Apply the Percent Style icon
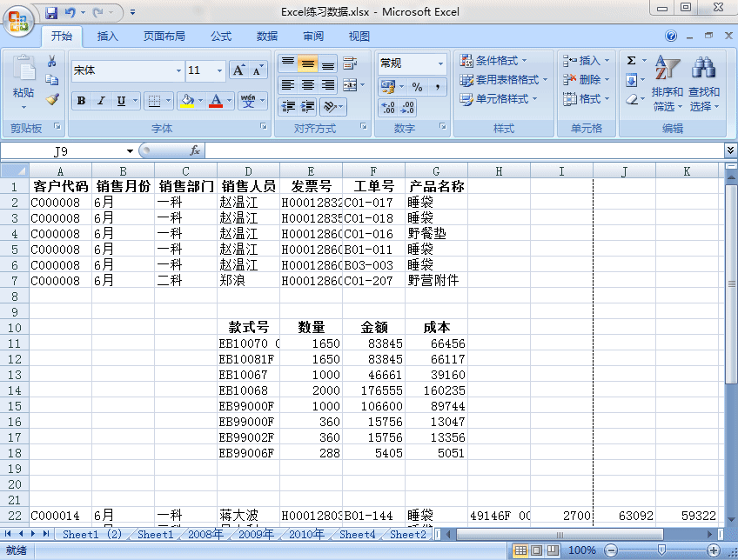The width and height of the screenshot is (738, 560). pos(417,87)
